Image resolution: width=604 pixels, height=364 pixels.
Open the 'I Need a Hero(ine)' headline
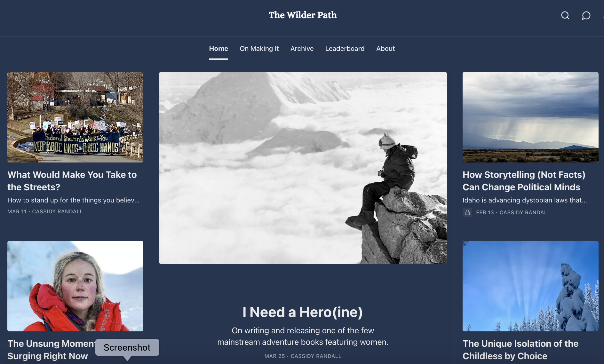click(303, 312)
